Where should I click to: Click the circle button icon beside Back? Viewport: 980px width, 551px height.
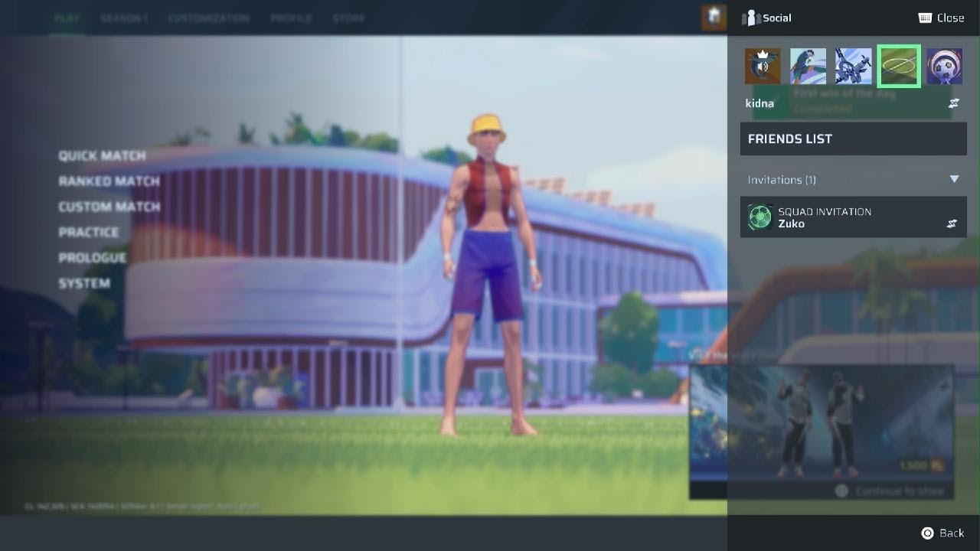pyautogui.click(x=927, y=533)
